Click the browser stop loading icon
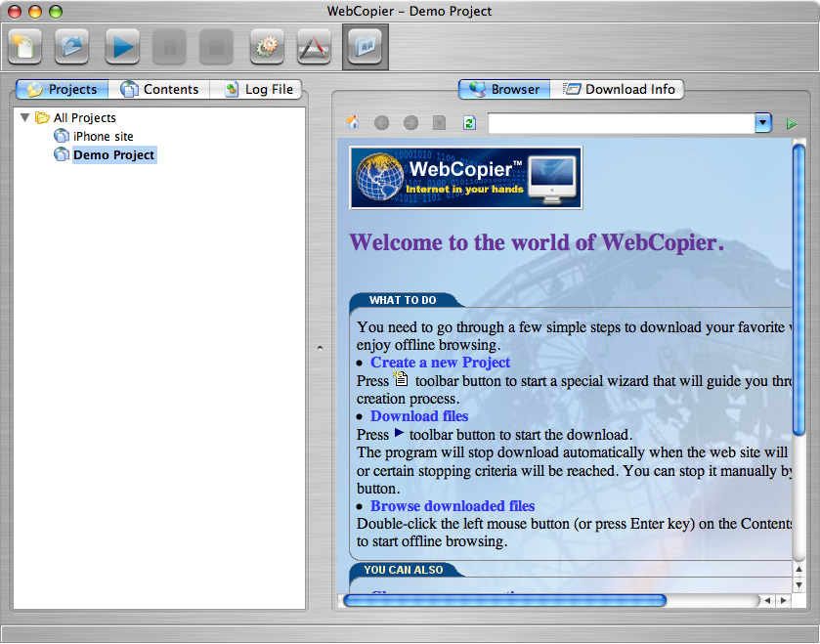This screenshot has width=820, height=644. 439,123
